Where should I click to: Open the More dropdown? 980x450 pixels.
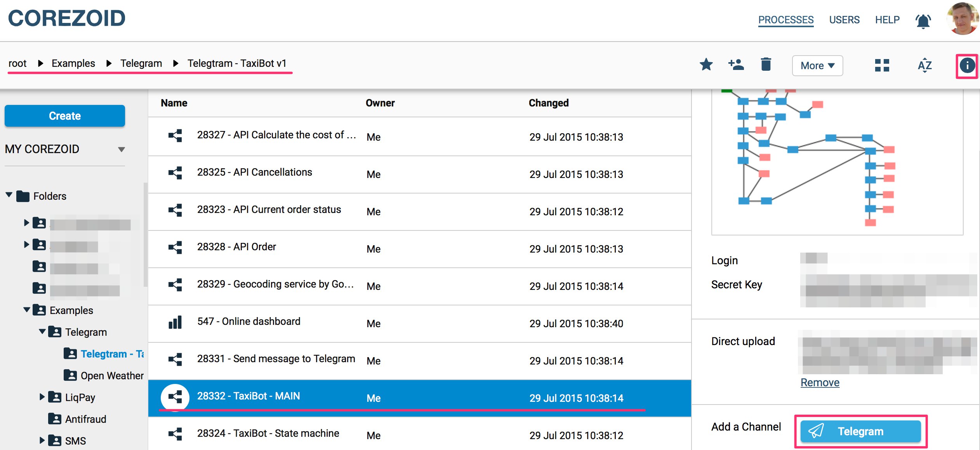pyautogui.click(x=817, y=66)
